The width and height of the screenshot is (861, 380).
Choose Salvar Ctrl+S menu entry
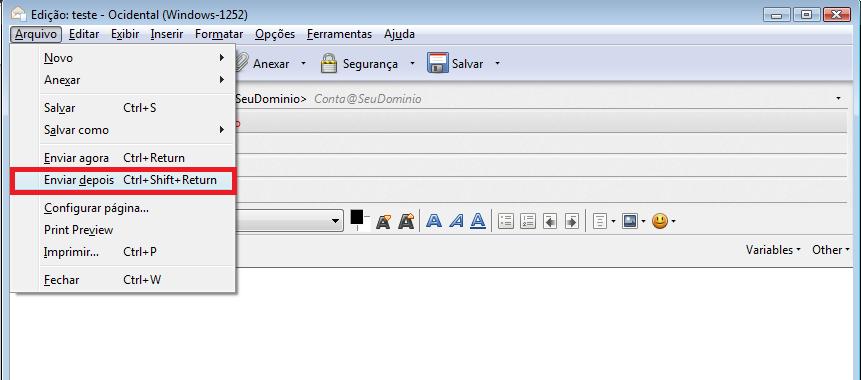[x=123, y=108]
